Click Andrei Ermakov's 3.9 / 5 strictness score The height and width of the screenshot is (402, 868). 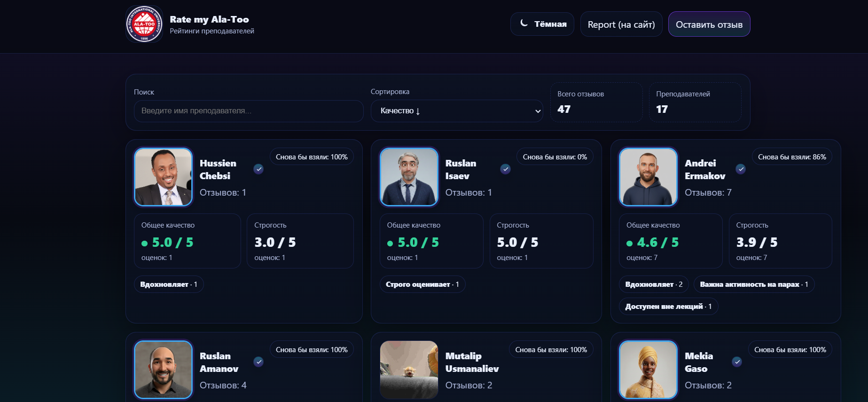(x=757, y=243)
